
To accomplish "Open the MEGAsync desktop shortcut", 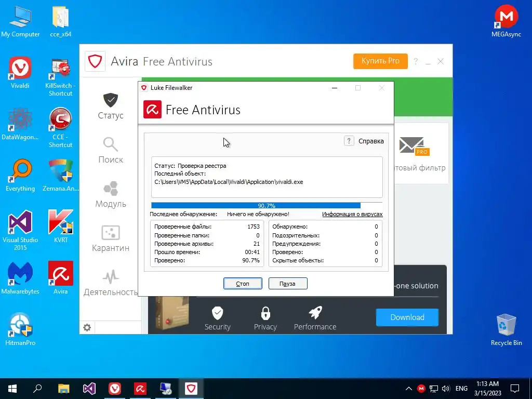I will click(x=506, y=21).
